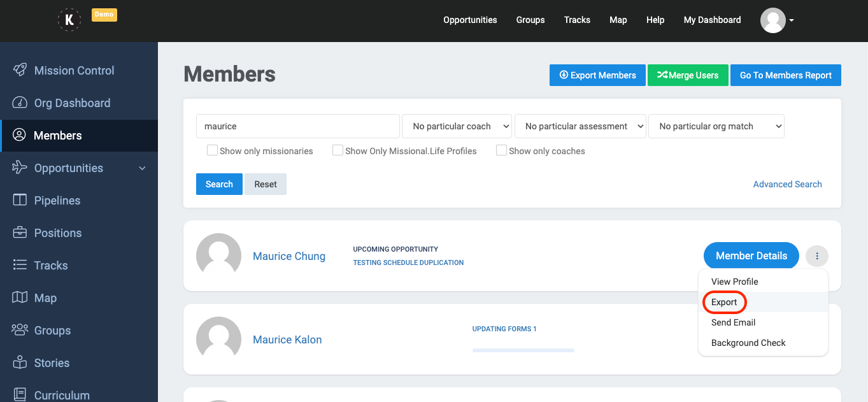This screenshot has width=868, height=402.
Task: Expand the Opportunities sidebar chevron
Action: [x=142, y=168]
